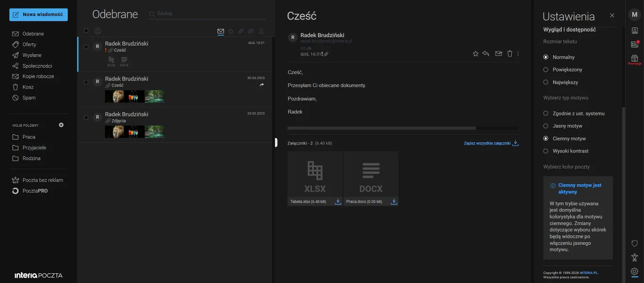This screenshot has width=644, height=283.
Task: Download the Praca.docx attachment
Action: click(x=394, y=202)
